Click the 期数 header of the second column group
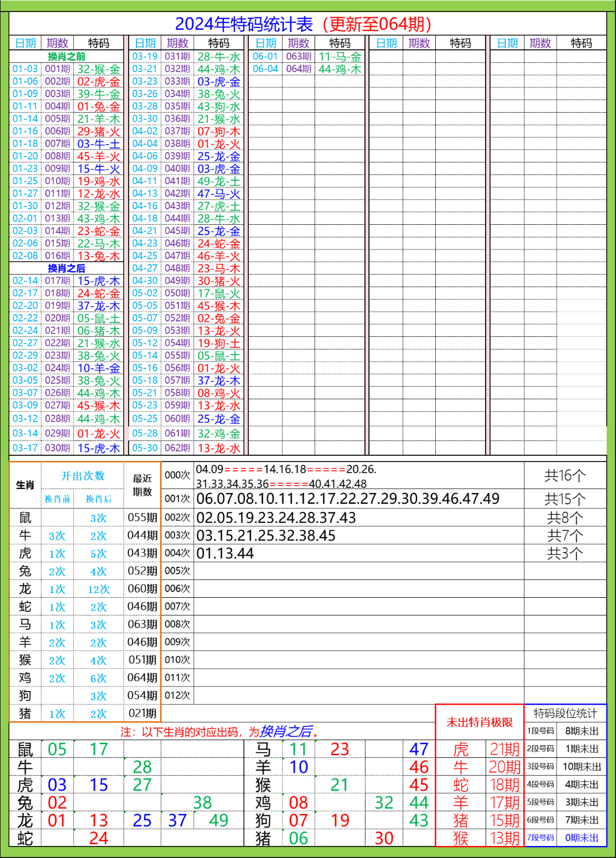616x858 pixels. (x=176, y=42)
